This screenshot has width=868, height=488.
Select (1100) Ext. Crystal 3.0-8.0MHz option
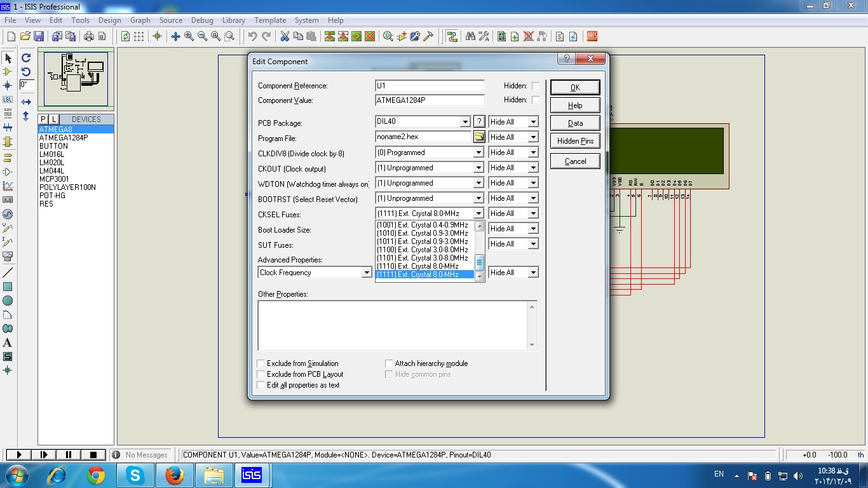[423, 250]
